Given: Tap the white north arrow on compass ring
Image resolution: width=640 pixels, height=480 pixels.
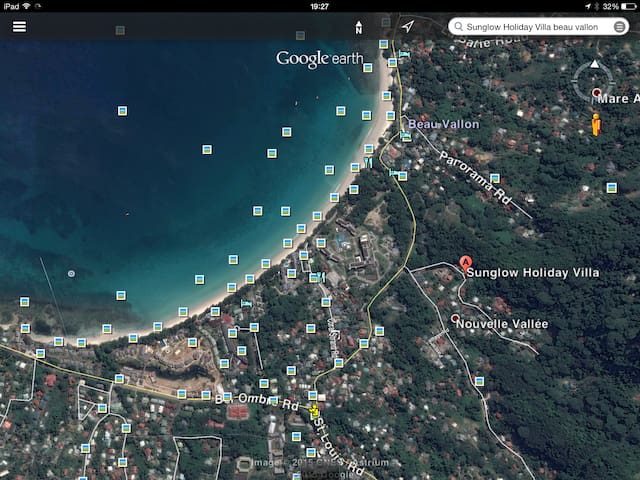Looking at the screenshot, I should (595, 64).
